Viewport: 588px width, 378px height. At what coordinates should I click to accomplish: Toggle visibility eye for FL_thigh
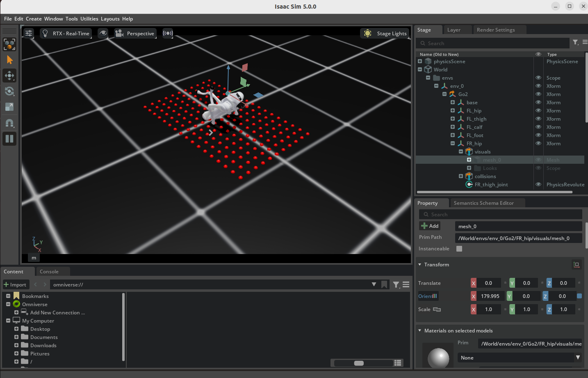click(x=538, y=119)
